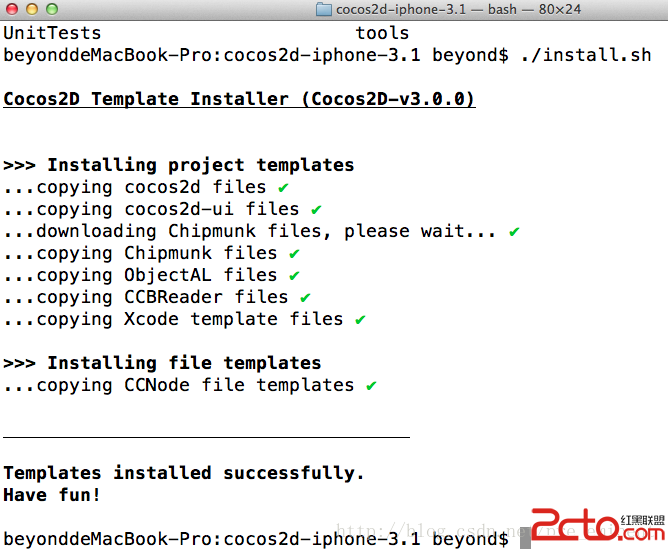This screenshot has width=668, height=551.
Task: Click the checkmark next to 'copying CCNode file templates'
Action: (x=371, y=385)
